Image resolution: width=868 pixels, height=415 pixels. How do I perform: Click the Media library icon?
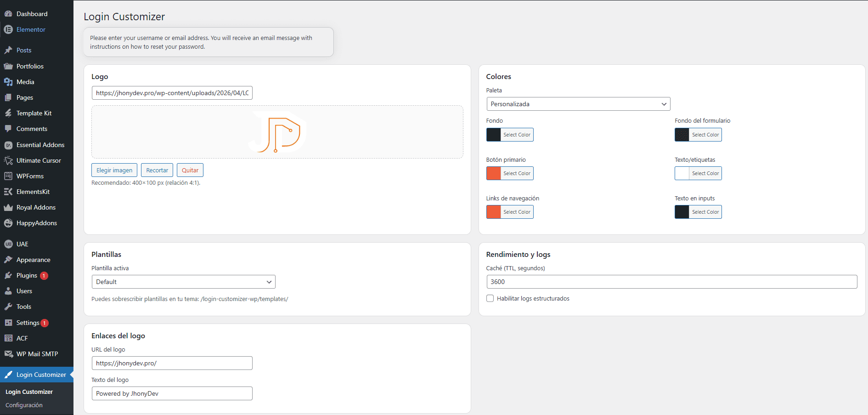pos(8,82)
